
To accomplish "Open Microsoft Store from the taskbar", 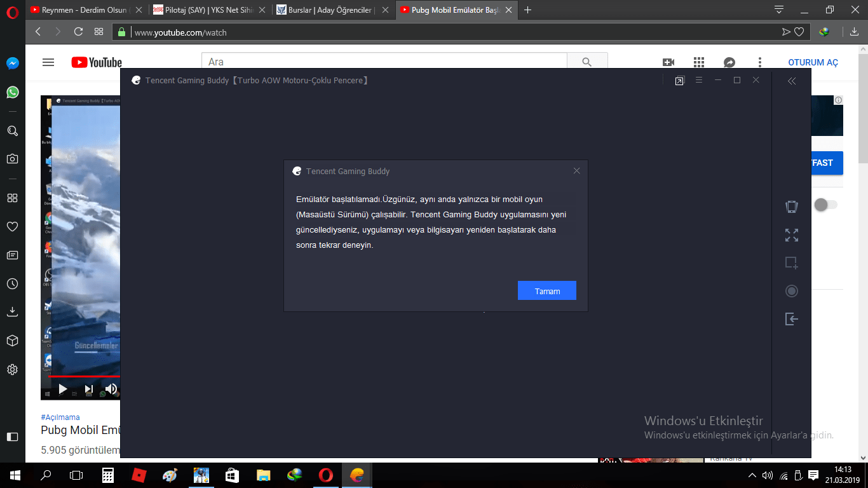I will click(x=232, y=475).
